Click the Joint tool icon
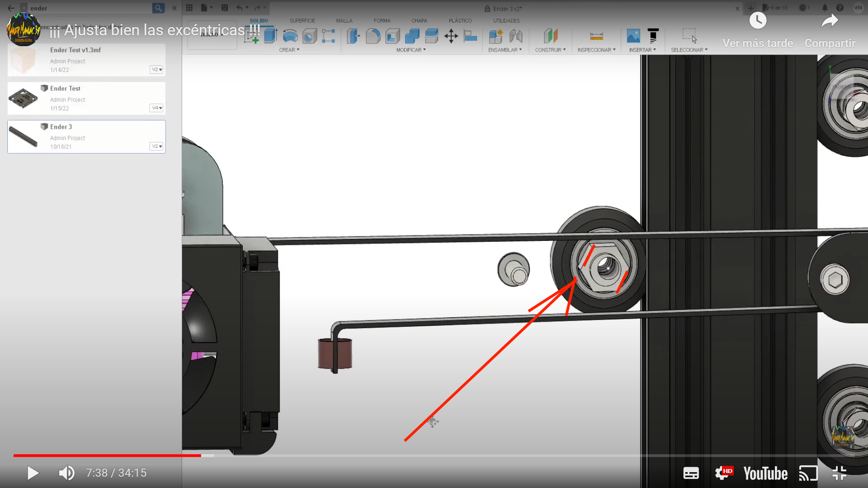The height and width of the screenshot is (488, 868). (x=516, y=36)
